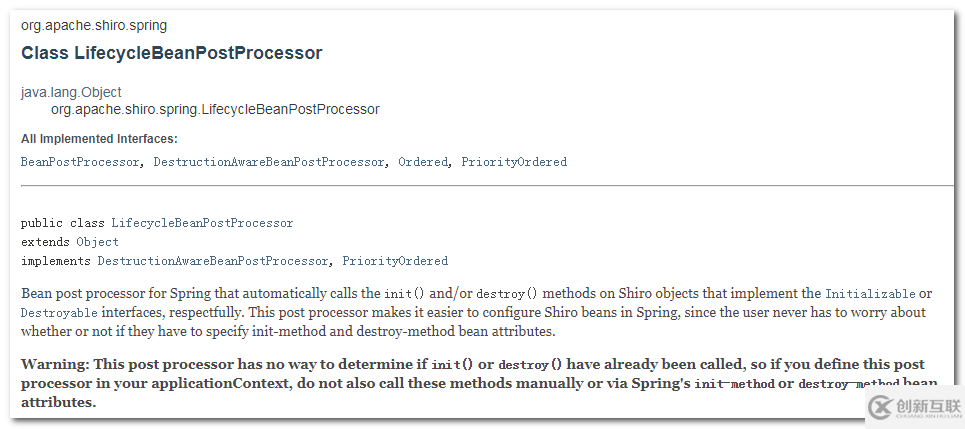Click the horizontal separator line

[487, 185]
